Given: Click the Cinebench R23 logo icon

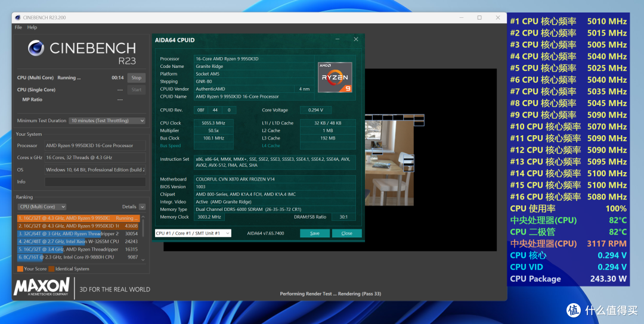Looking at the screenshot, I should pyautogui.click(x=36, y=48).
